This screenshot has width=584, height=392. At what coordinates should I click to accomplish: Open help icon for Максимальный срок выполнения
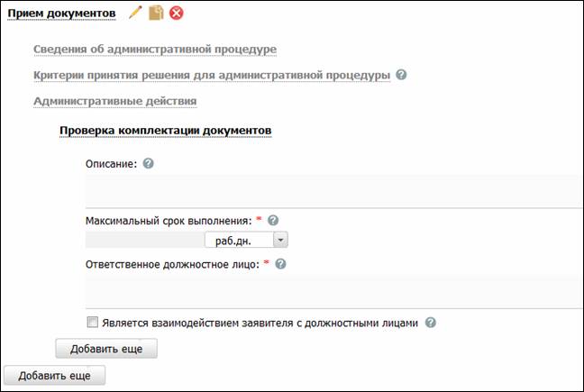(273, 221)
